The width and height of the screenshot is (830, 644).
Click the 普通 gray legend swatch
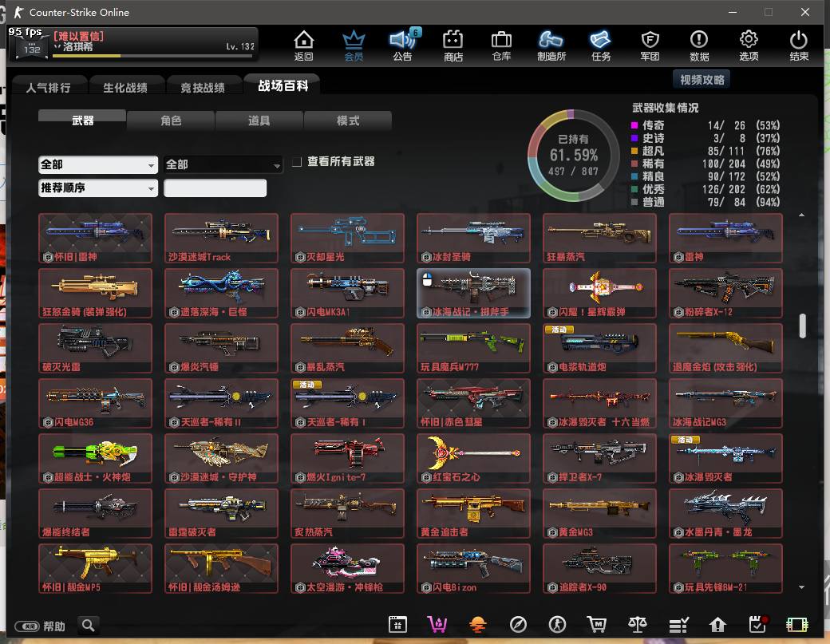pyautogui.click(x=634, y=202)
